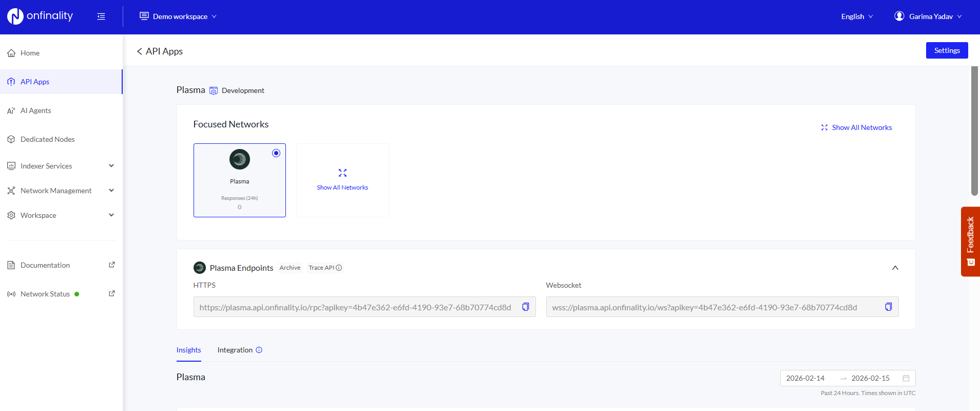Expand the Network Management chevron
Screen dimensions: 980x411
111,191
